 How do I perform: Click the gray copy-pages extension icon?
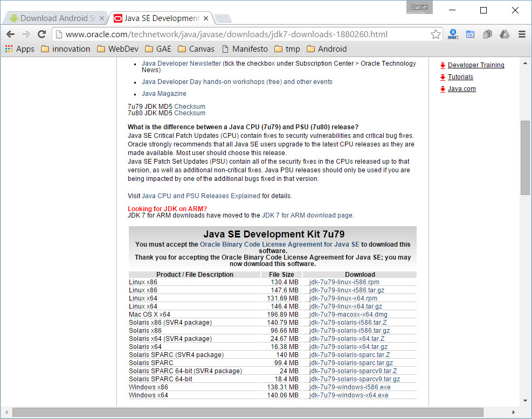click(x=488, y=34)
